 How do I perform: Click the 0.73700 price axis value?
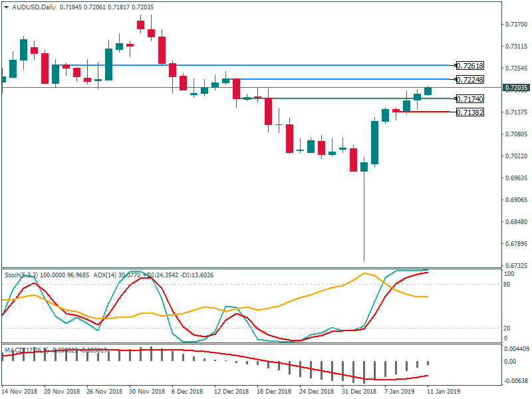[517, 25]
